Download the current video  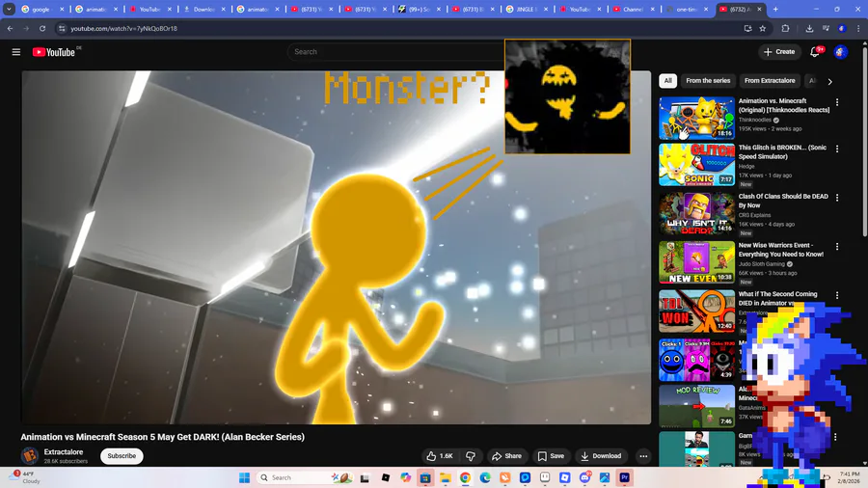(x=601, y=456)
